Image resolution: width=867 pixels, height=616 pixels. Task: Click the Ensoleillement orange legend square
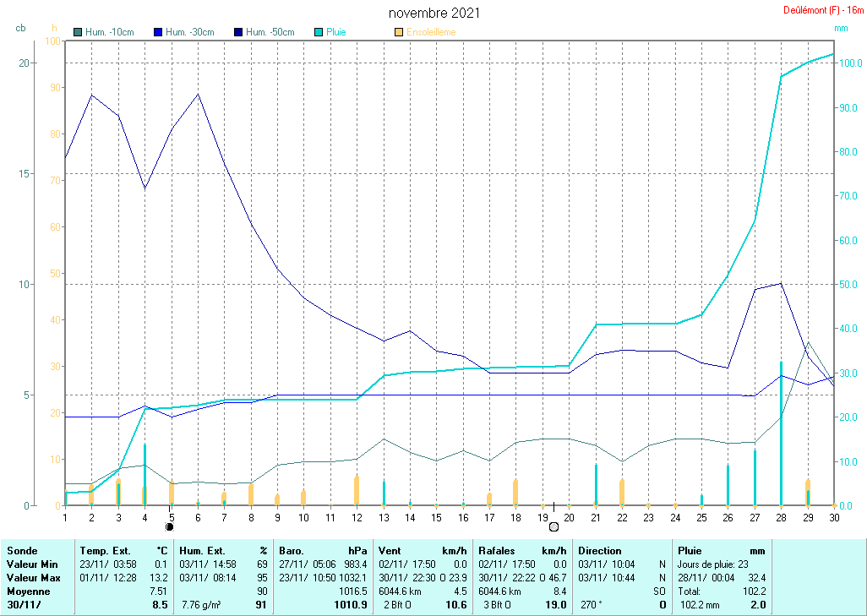coord(399,32)
